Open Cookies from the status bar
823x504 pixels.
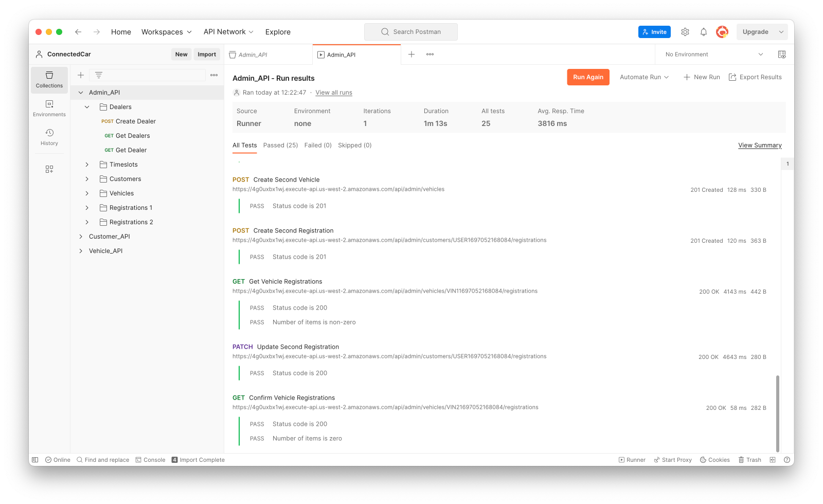715,460
